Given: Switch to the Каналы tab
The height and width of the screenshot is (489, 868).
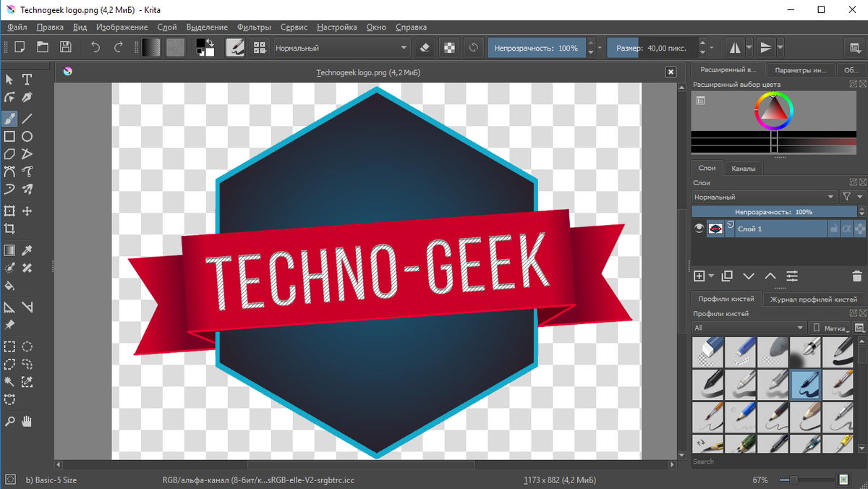Looking at the screenshot, I should (743, 169).
